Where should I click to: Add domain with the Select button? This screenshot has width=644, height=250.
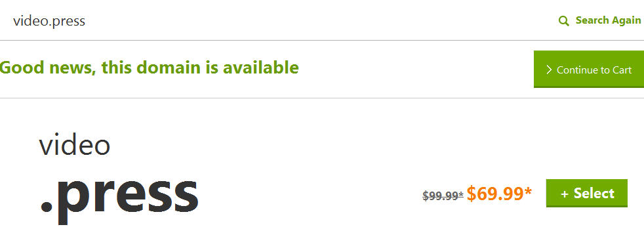click(x=586, y=193)
